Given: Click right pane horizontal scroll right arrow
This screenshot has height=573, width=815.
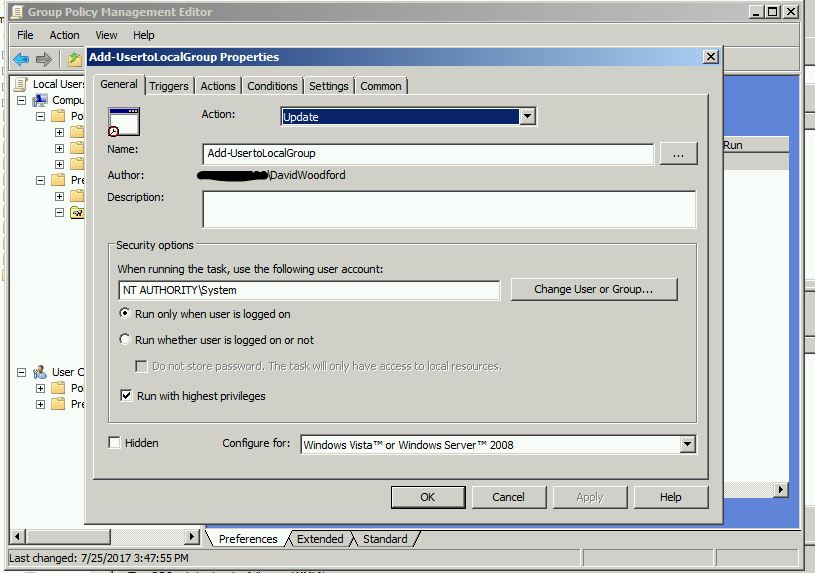Looking at the screenshot, I should click(780, 489).
